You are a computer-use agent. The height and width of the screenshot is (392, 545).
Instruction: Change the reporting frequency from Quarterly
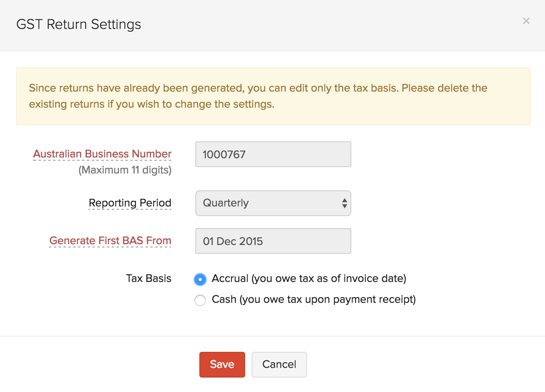273,203
